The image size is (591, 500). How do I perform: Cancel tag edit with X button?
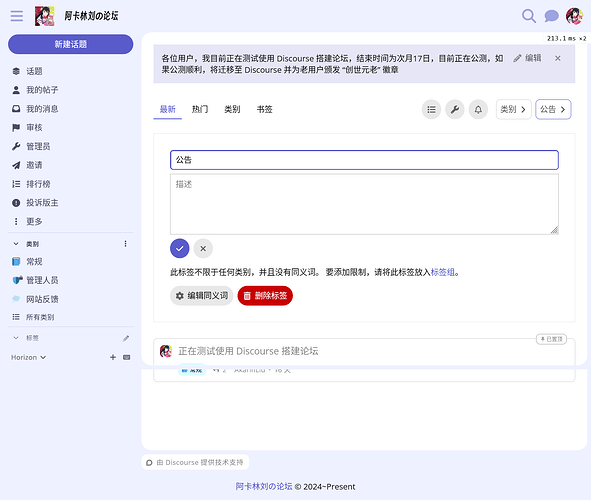tap(203, 249)
